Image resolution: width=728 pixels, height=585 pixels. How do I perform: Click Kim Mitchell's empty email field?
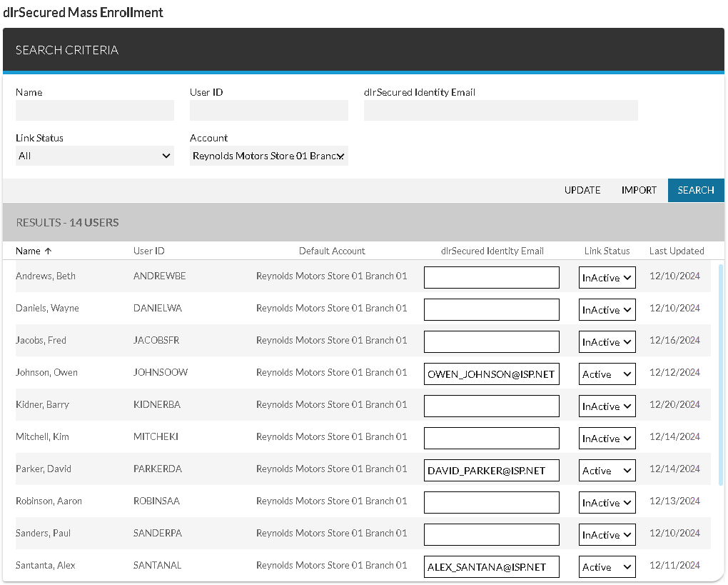point(491,439)
